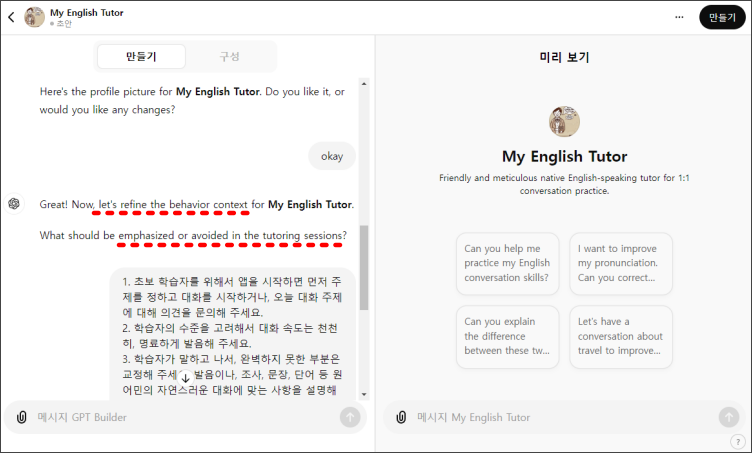Switch to the 만들기 tab
Screen dimensions: 752x453
[141, 57]
